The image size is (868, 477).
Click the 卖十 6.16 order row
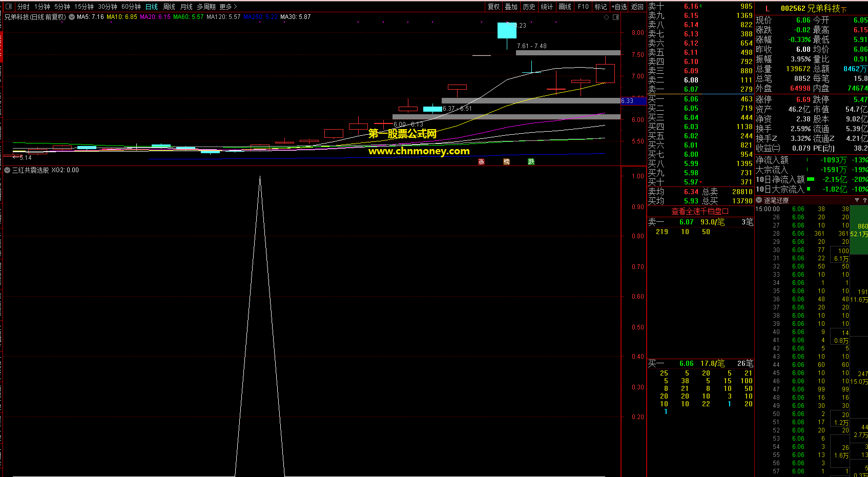700,7
